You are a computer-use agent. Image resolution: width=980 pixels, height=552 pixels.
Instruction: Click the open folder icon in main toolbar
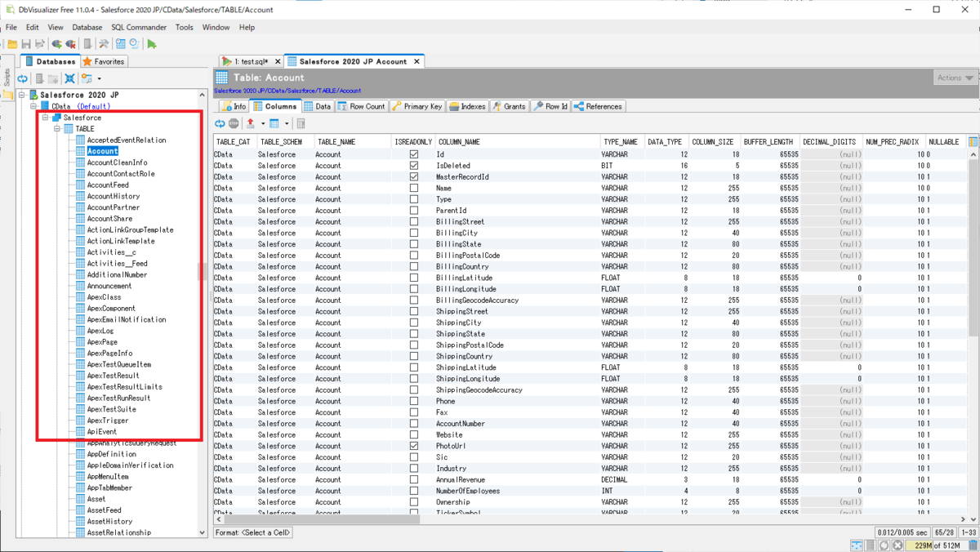pyautogui.click(x=12, y=44)
